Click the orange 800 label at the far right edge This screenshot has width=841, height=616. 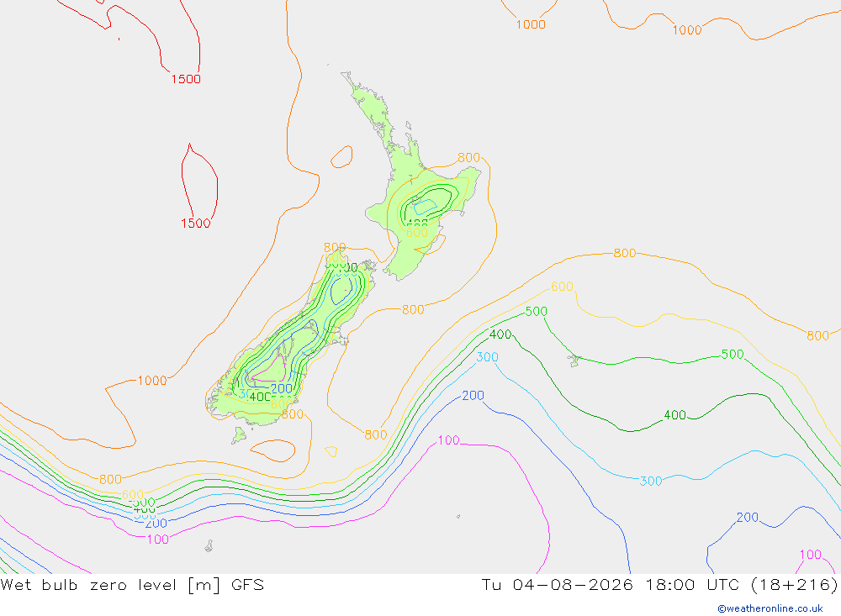tap(818, 335)
